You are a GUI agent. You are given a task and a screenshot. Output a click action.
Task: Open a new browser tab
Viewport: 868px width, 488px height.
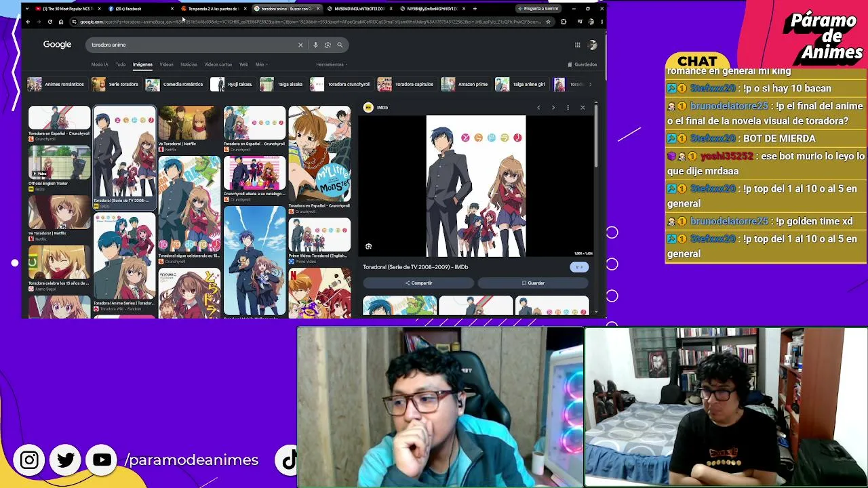point(475,9)
